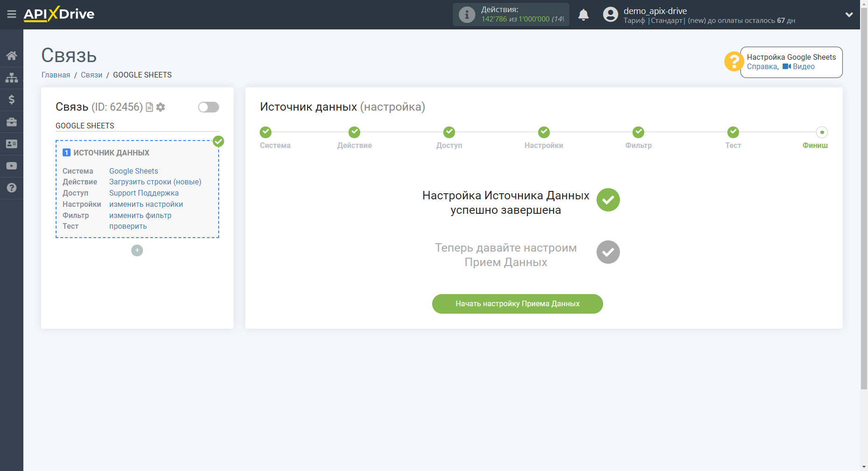Open the Видео help link

pyautogui.click(x=798, y=67)
